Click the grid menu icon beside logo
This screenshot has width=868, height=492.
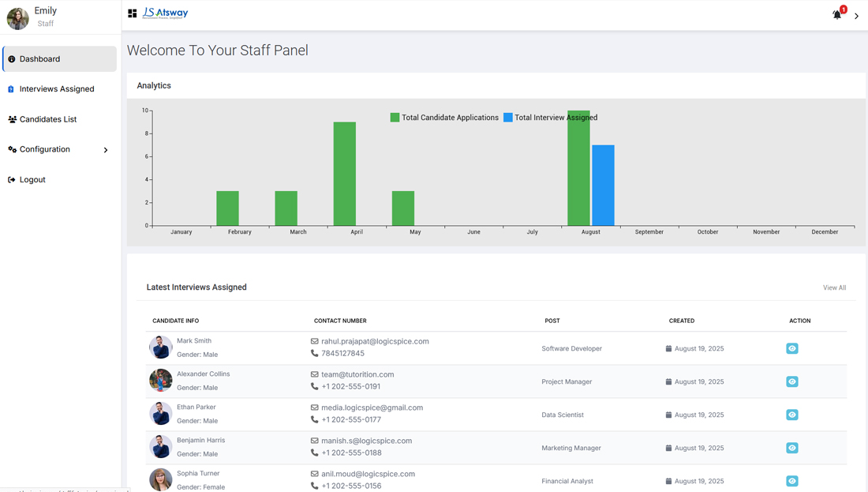point(133,13)
